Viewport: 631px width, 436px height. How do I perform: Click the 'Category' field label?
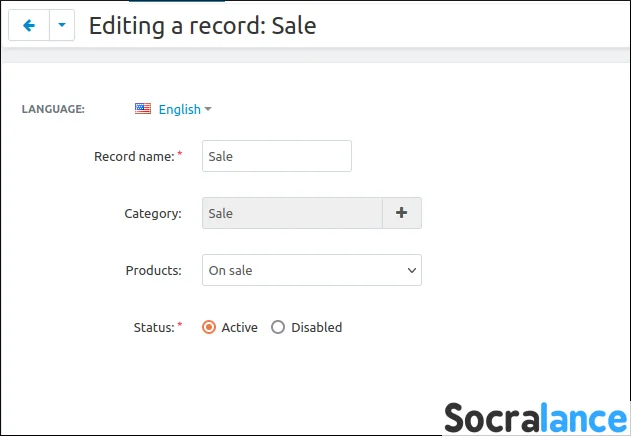[152, 213]
